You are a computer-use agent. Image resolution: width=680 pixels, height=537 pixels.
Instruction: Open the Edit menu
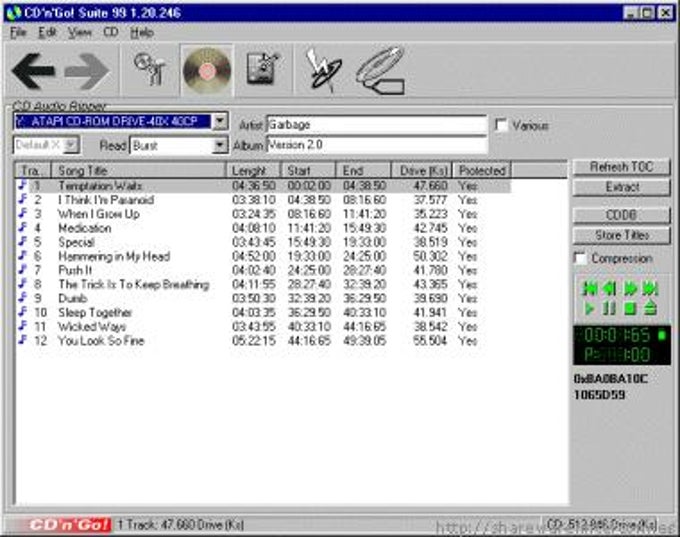[x=47, y=33]
